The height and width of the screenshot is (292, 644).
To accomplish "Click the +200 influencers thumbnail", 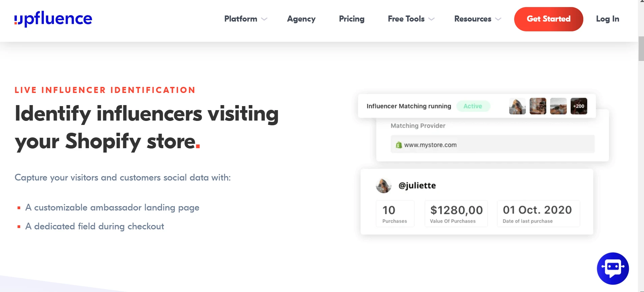I will point(579,106).
